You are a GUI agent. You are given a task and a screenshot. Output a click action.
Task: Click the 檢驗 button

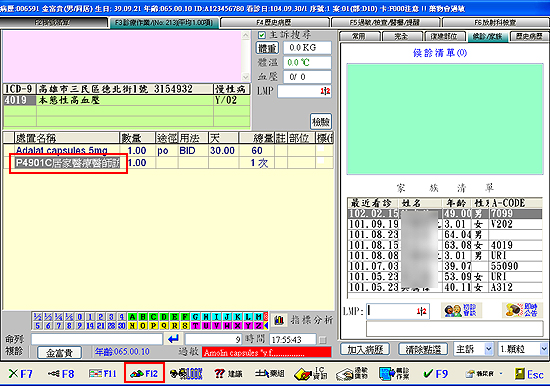(x=321, y=121)
